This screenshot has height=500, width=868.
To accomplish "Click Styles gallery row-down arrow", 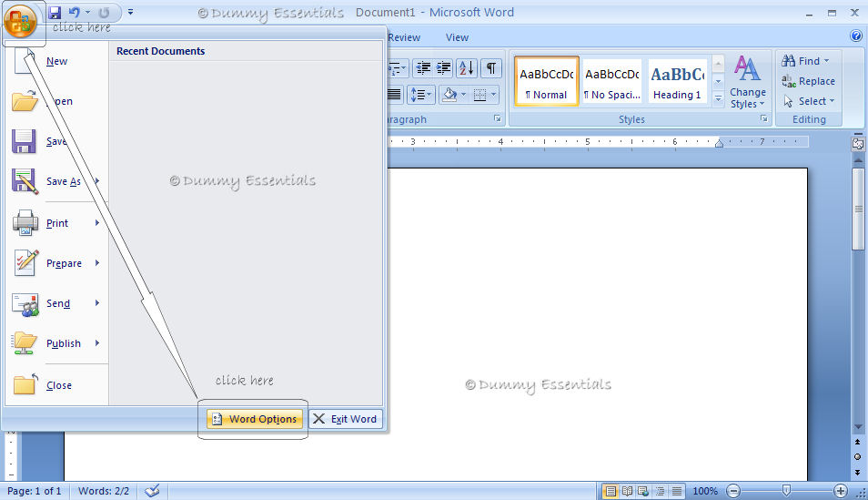I will click(x=718, y=81).
